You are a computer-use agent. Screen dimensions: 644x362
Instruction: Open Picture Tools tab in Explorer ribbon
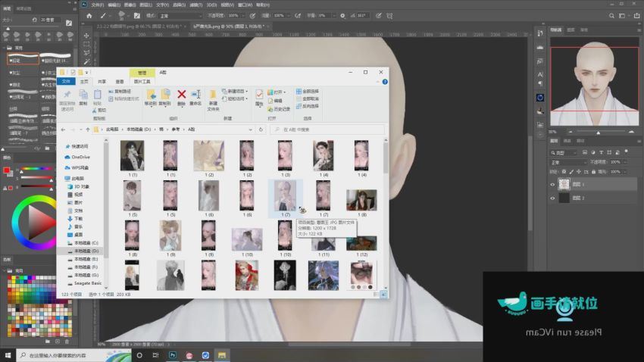tap(142, 82)
